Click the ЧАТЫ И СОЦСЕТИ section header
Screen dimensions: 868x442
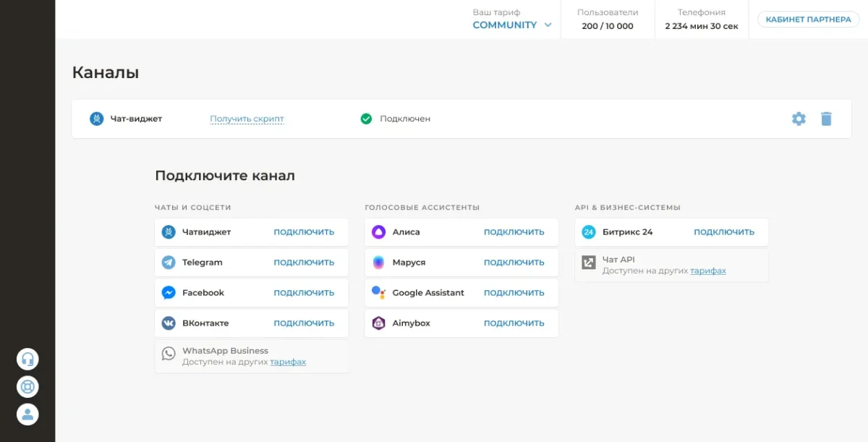193,208
